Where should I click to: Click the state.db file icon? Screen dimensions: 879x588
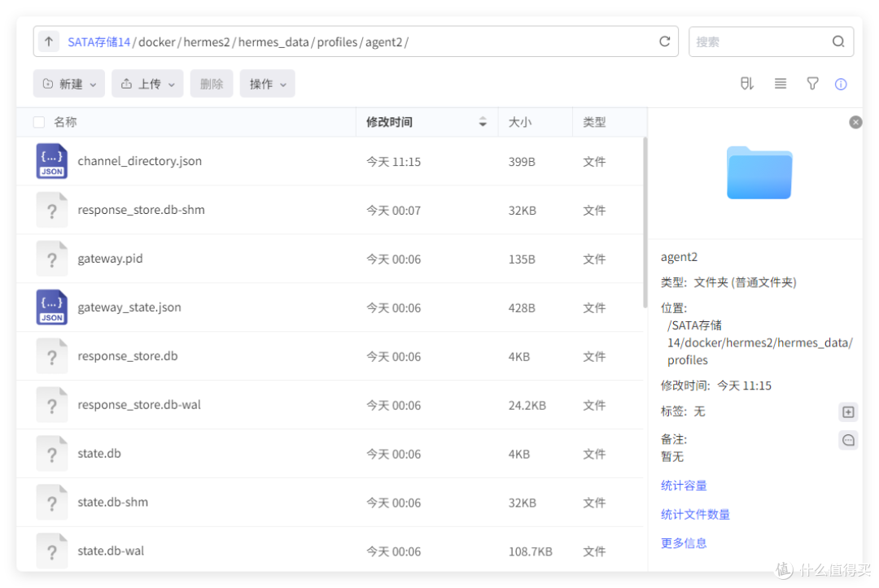[x=51, y=454]
